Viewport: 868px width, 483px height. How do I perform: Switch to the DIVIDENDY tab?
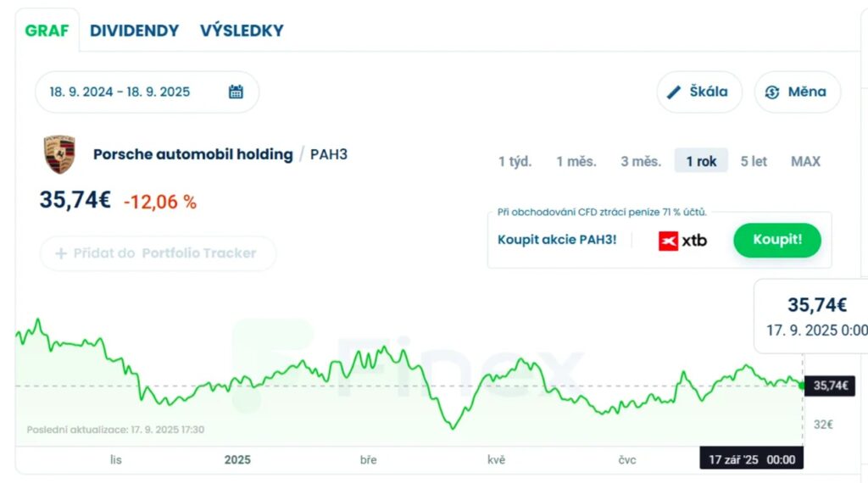click(x=134, y=31)
